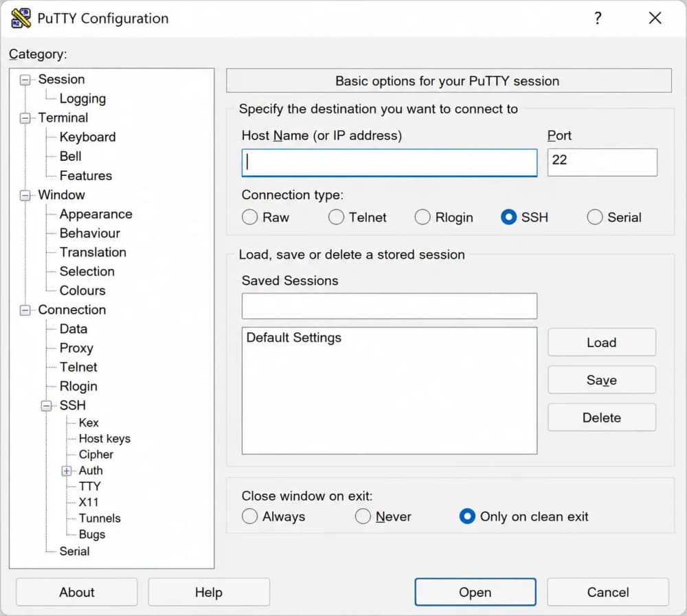Click the Save session button

click(x=602, y=380)
